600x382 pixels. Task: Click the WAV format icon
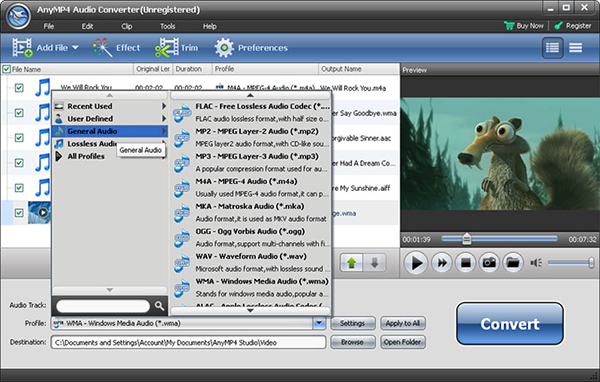click(x=182, y=263)
